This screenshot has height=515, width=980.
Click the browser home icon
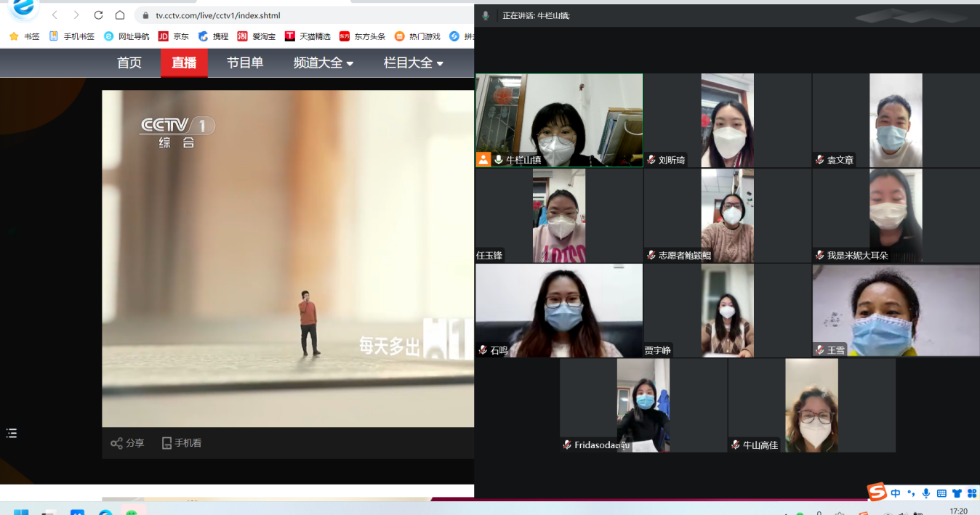120,15
